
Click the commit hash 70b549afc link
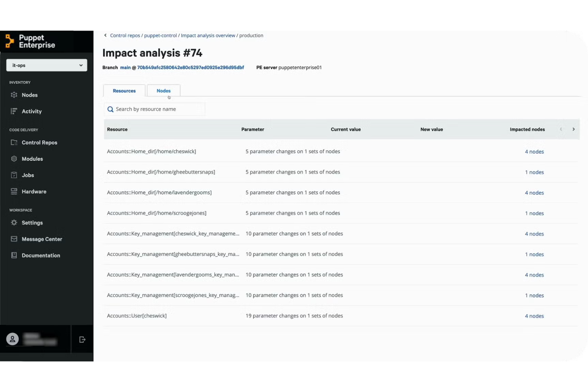(x=190, y=68)
